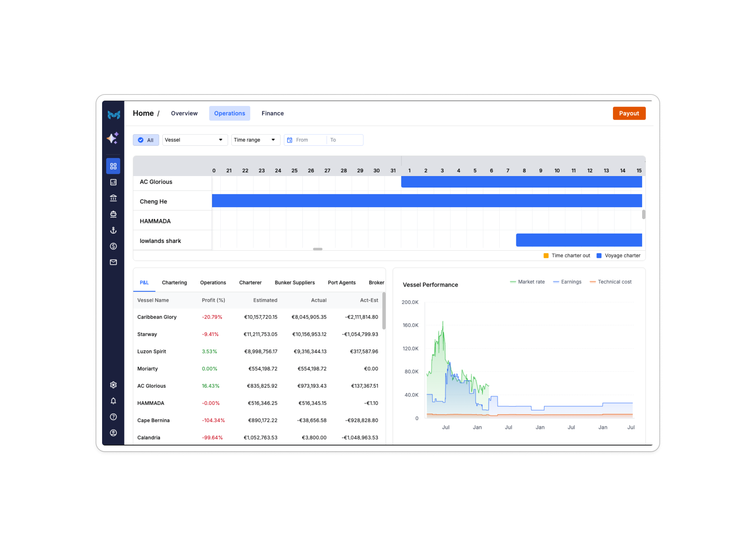Click Voyage charter blue legend swatch
The image size is (756, 549).
(599, 256)
